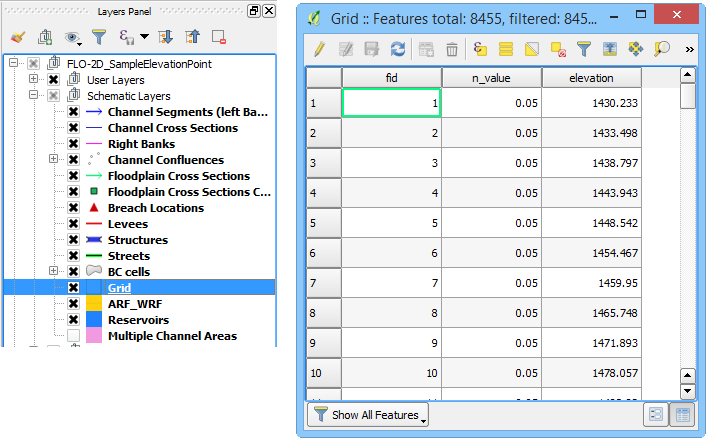Collapse the Schematic Layers group
Viewport: 708px width, 441px height.
34,96
